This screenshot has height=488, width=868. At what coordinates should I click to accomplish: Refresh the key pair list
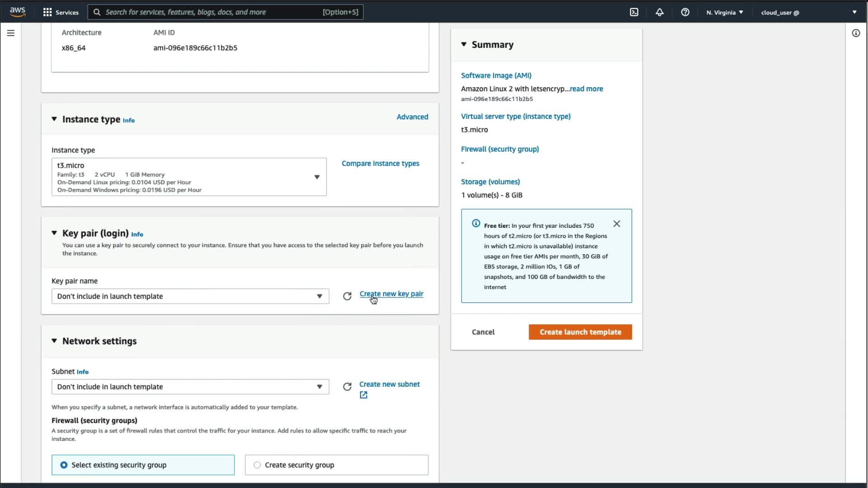(x=347, y=296)
